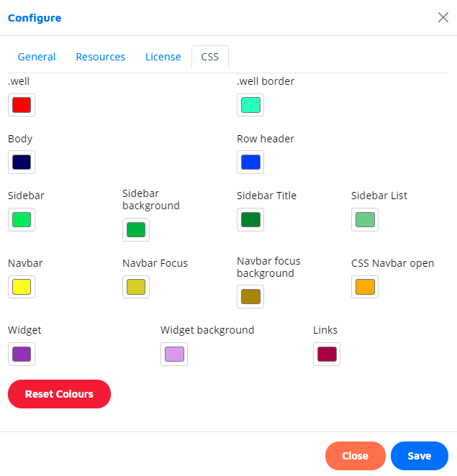Screen dimensions: 457x476
Task: Open the purple Widget colour swatch
Action: pos(22,354)
